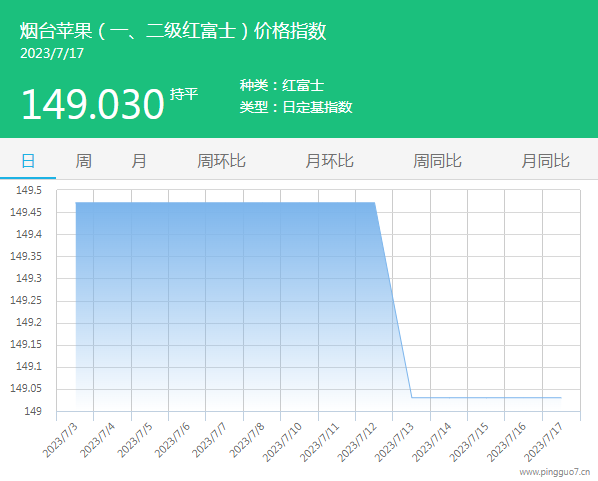Open the 月 monthly tab
Image resolution: width=598 pixels, height=481 pixels.
(139, 161)
